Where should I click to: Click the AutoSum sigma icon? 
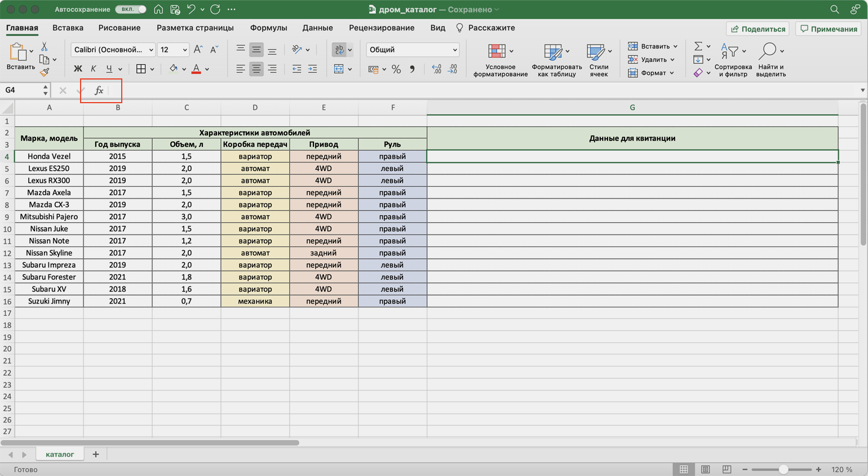pyautogui.click(x=698, y=46)
